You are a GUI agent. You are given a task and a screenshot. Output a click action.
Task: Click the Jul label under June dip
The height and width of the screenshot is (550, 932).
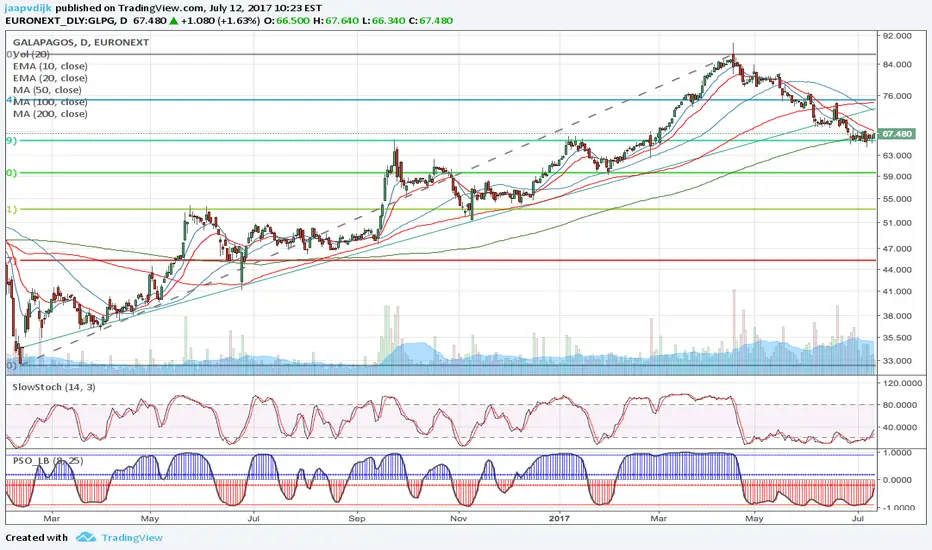[x=253, y=518]
